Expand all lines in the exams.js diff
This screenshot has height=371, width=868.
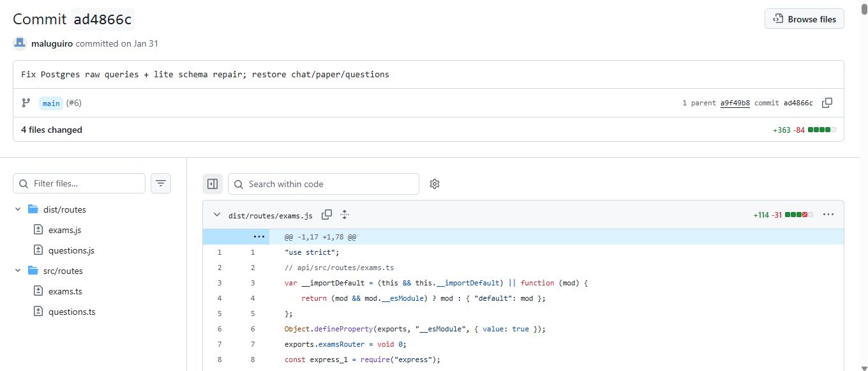coord(345,215)
